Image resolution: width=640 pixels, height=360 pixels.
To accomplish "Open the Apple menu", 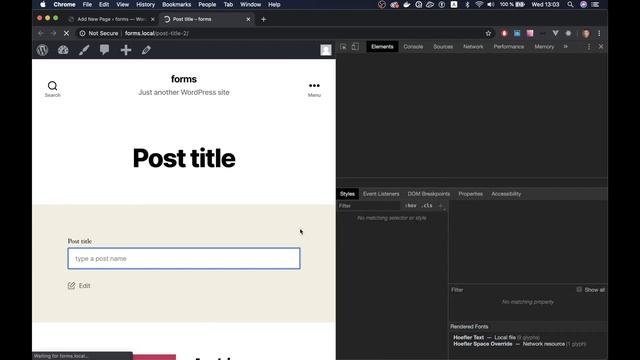I will [x=43, y=4].
